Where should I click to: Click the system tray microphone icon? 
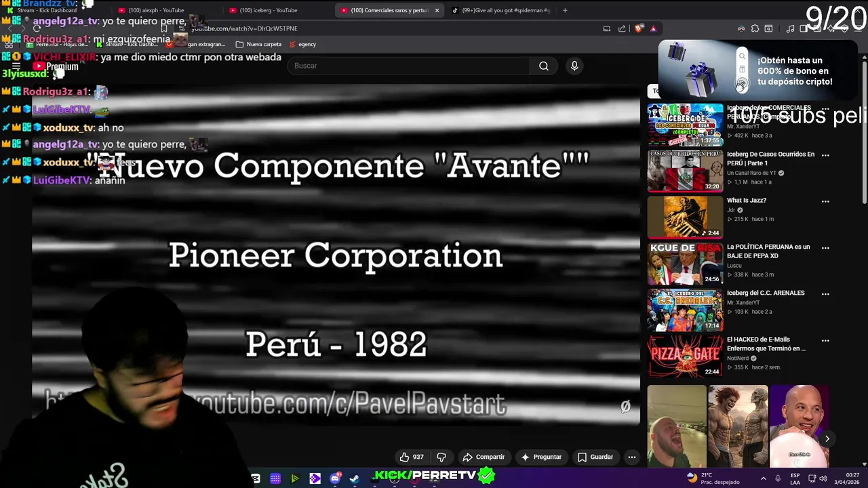coord(778,479)
